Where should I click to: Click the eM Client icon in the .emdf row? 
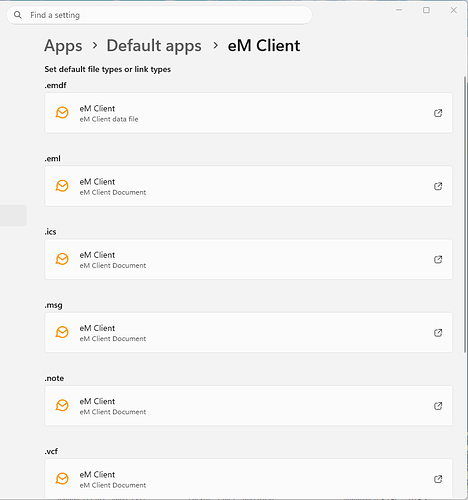[x=62, y=113]
